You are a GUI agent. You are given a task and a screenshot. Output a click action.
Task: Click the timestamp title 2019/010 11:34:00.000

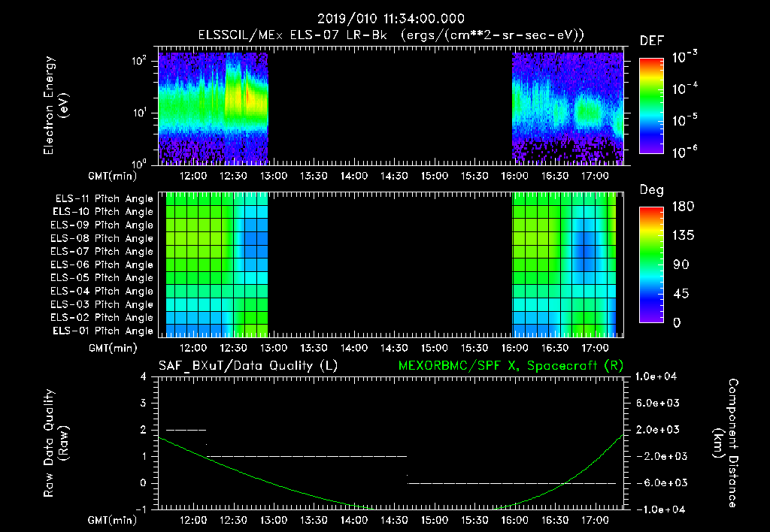coord(391,19)
